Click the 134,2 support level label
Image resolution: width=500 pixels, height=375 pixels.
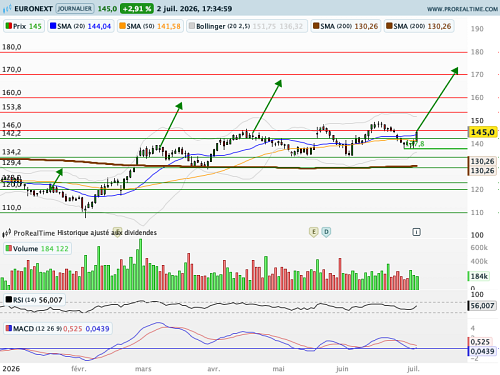(12, 152)
